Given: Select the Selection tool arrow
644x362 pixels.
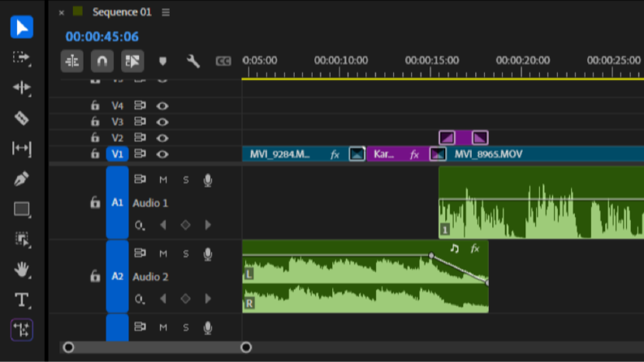Looking at the screenshot, I should (21, 27).
